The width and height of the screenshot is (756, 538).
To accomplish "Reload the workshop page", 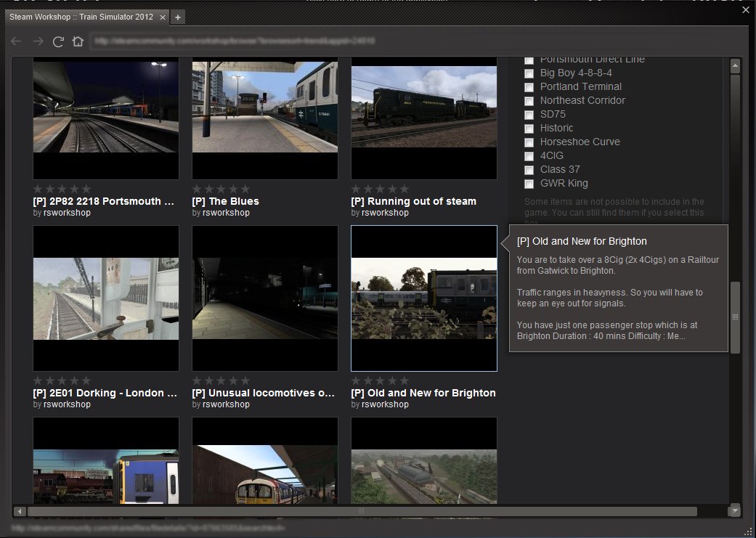I will click(x=58, y=41).
